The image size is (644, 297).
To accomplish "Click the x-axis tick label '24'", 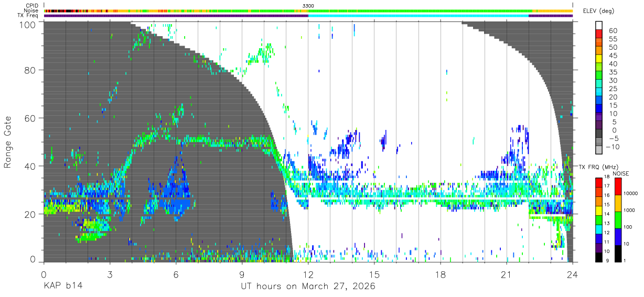I will (573, 274).
